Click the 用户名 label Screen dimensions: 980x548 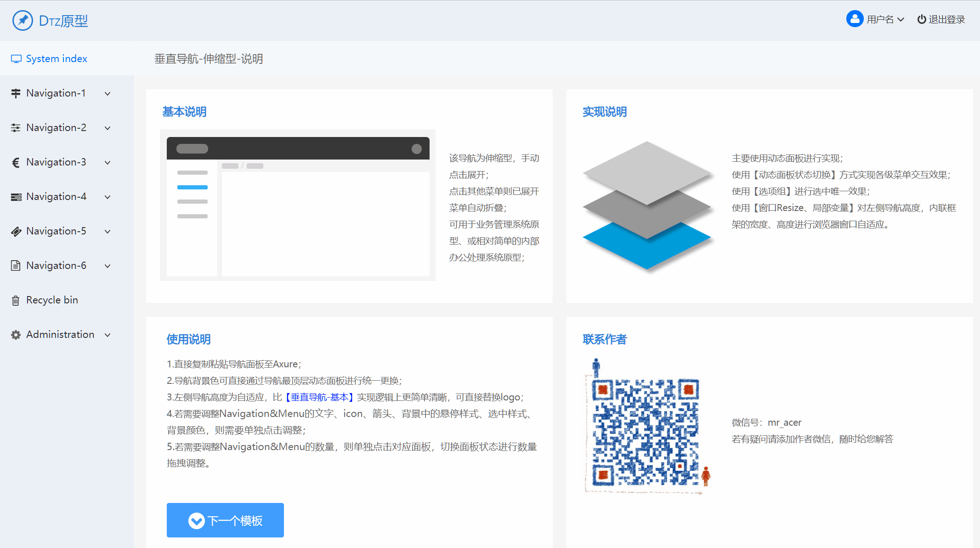click(880, 19)
